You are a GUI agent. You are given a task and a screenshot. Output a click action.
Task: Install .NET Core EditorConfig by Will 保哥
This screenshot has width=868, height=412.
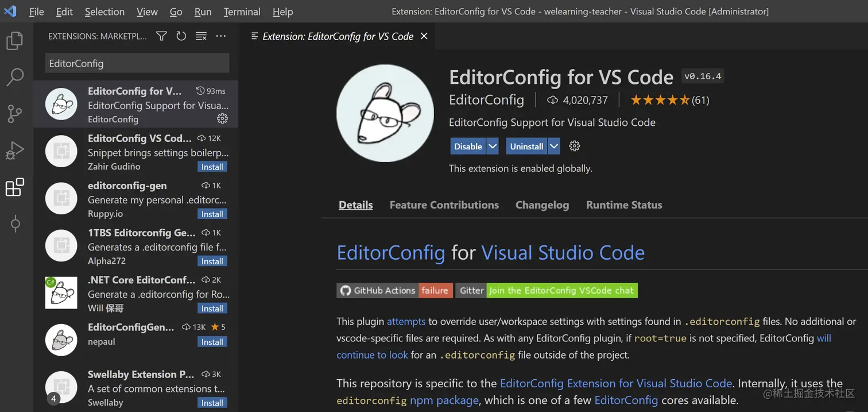point(212,309)
